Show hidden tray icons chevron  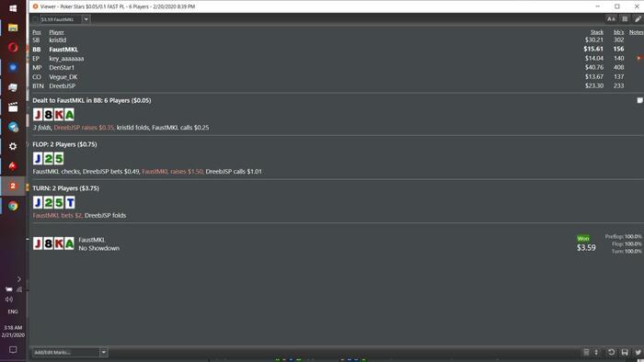19,279
